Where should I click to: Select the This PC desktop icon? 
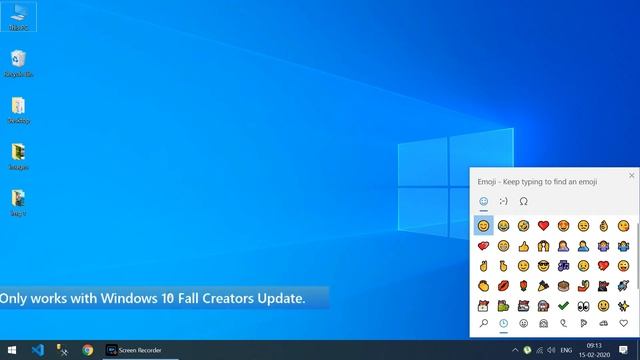point(18,16)
